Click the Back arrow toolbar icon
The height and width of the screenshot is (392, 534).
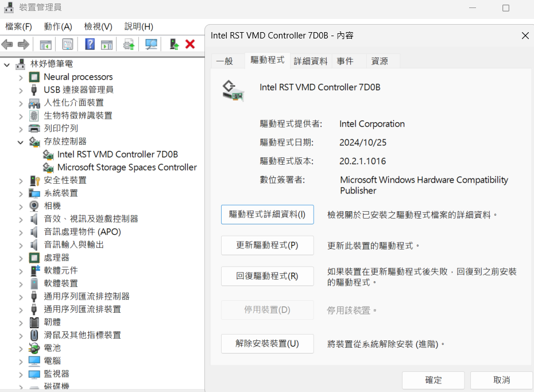point(7,44)
